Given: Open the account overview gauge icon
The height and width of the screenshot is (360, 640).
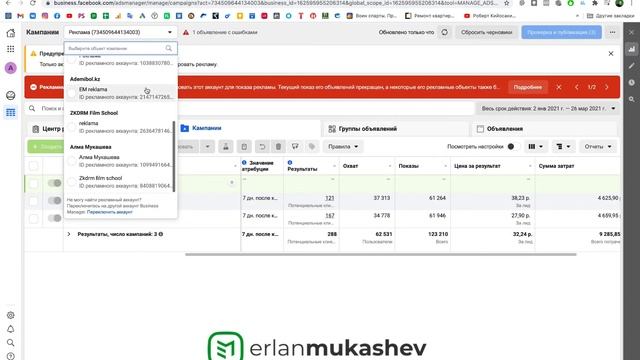Looking at the screenshot, I should click(11, 95).
